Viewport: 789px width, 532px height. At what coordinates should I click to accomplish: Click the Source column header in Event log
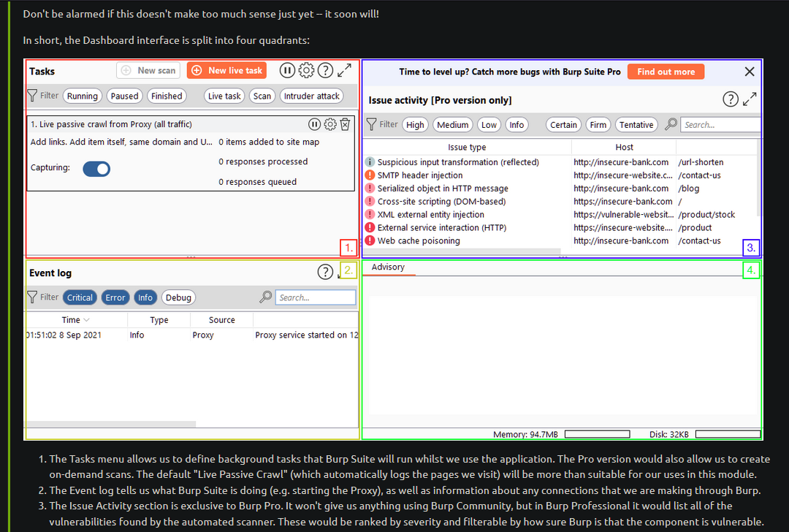(222, 319)
